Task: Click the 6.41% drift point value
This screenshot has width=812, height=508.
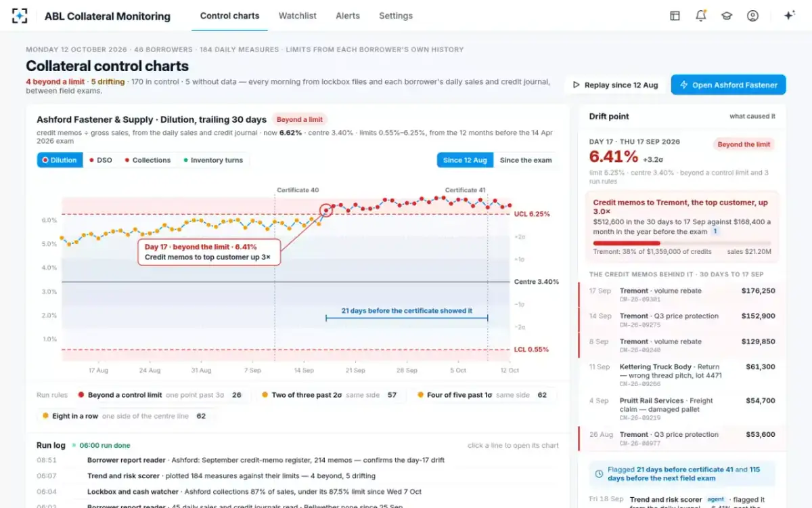Action: (614, 157)
